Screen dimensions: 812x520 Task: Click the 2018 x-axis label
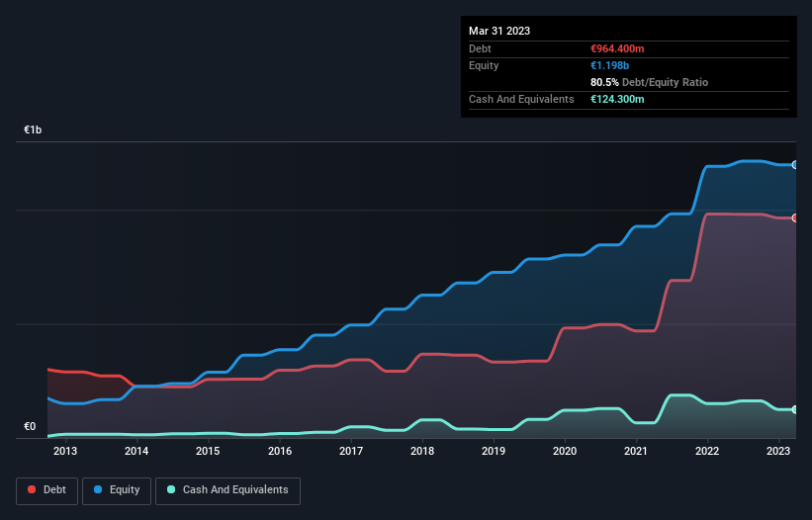(x=422, y=451)
